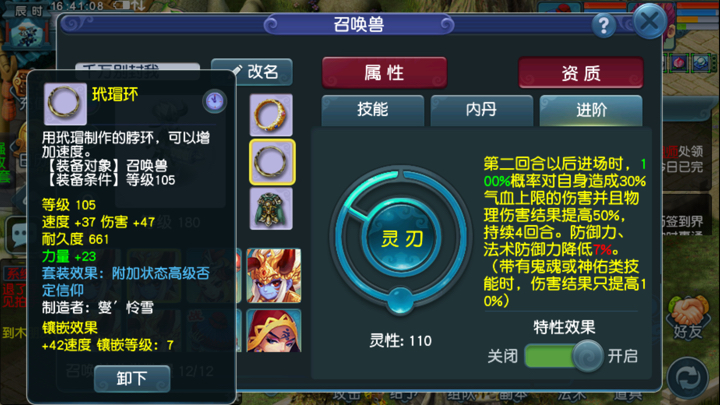Click the clock icon in item tooltip
The image size is (720, 405).
[214, 101]
